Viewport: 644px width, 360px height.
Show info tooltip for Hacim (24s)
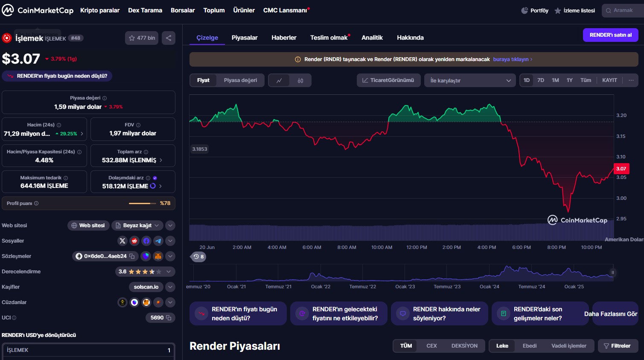59,125
